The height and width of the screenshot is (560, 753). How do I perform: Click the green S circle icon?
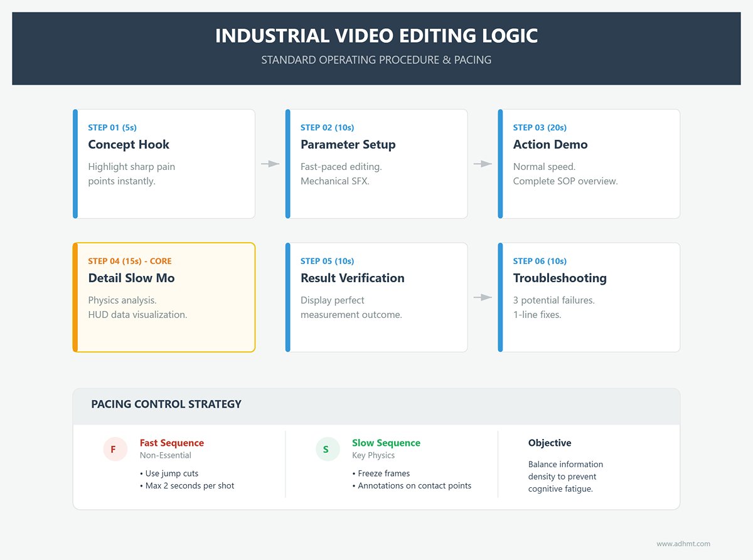pos(326,449)
